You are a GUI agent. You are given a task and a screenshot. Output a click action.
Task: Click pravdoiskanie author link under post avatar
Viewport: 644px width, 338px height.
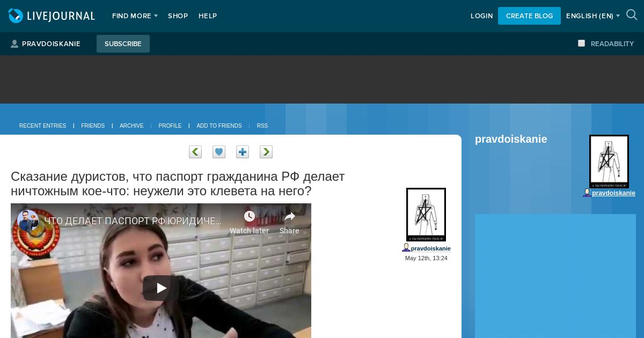click(431, 248)
